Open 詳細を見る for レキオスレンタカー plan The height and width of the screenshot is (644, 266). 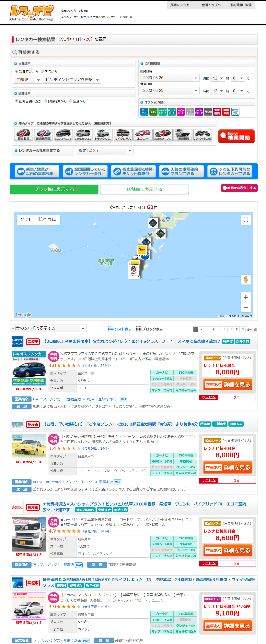(x=227, y=385)
